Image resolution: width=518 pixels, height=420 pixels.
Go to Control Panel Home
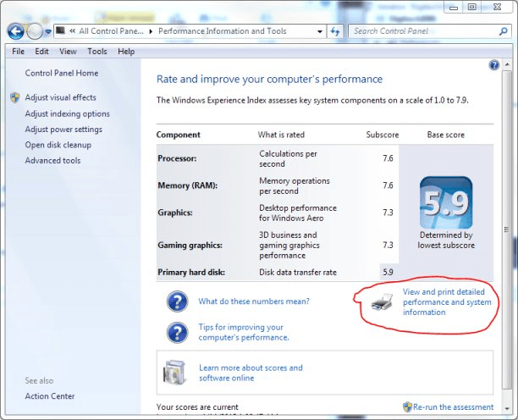click(x=62, y=73)
